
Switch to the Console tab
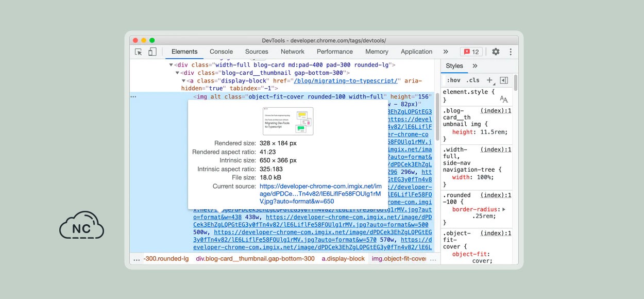[221, 52]
